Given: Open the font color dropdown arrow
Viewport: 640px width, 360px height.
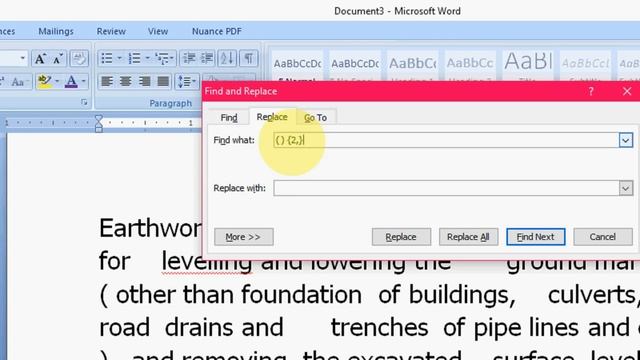Looking at the screenshot, I should pyautogui.click(x=83, y=81).
